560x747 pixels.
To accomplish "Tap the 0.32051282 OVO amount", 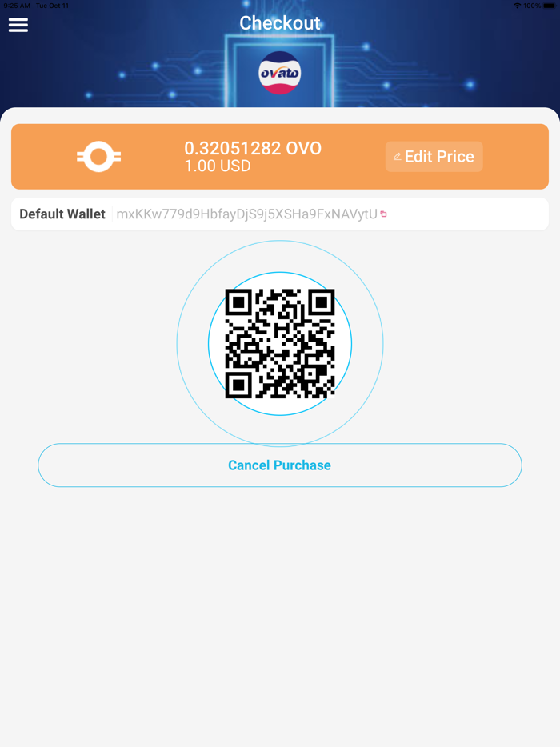I will pos(253,148).
